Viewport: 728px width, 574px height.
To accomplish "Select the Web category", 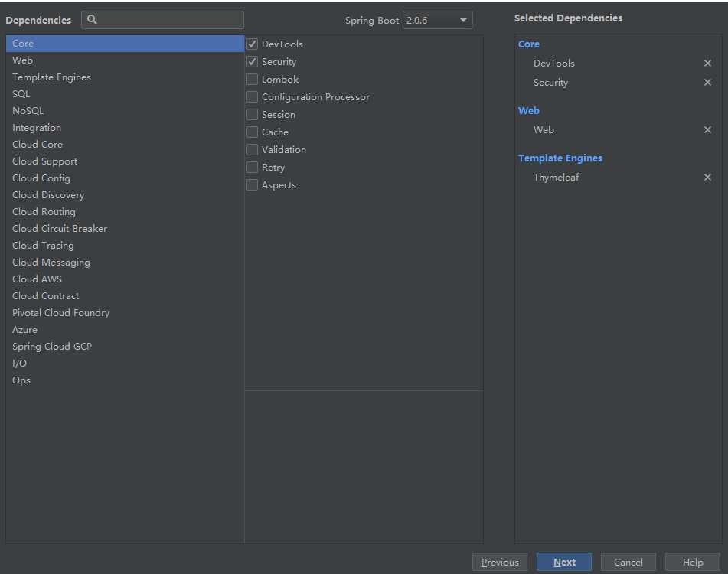I will click(23, 60).
